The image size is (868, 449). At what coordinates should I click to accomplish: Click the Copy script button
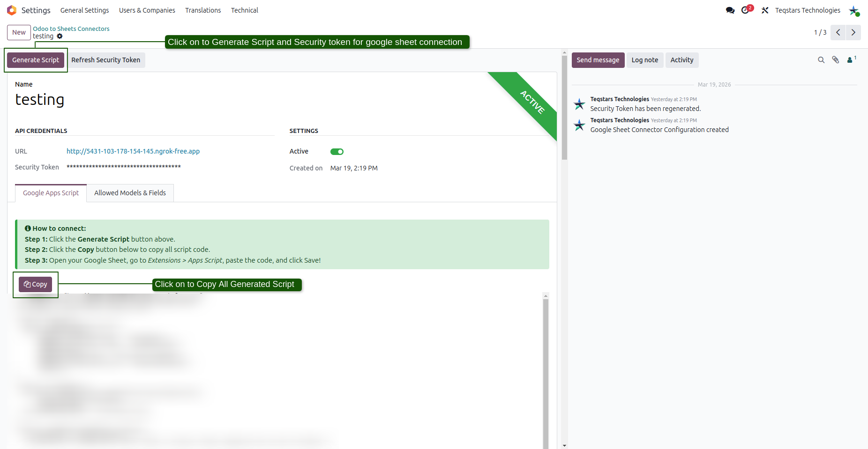(36, 284)
